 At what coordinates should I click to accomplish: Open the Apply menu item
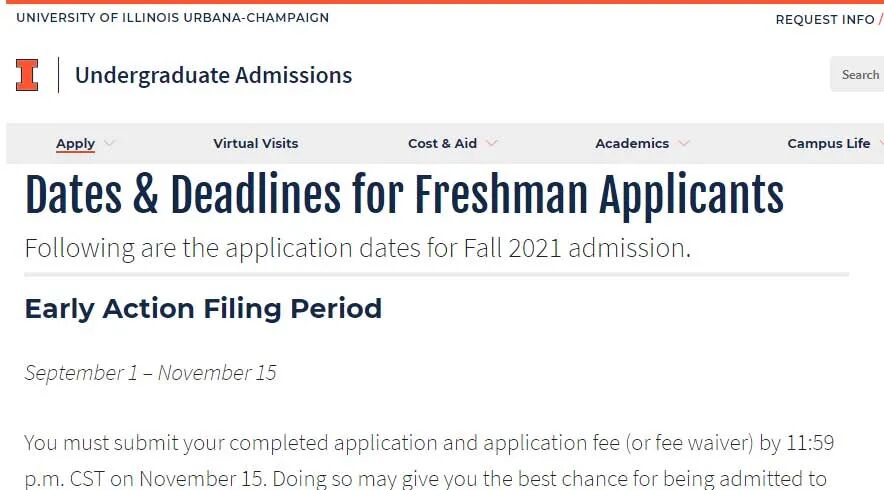75,143
